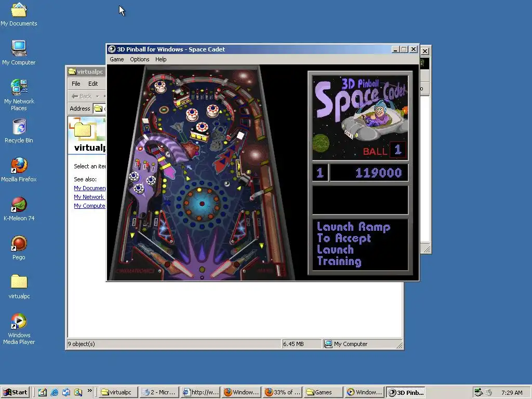The image size is (532, 399).
Task: Launch Outlook Express from quick launch
Action: tap(66, 392)
